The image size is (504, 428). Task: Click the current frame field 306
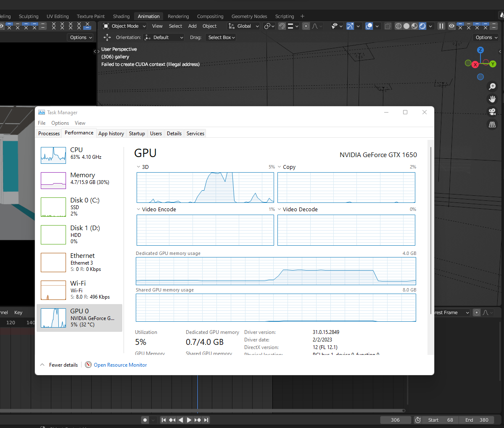pyautogui.click(x=396, y=420)
